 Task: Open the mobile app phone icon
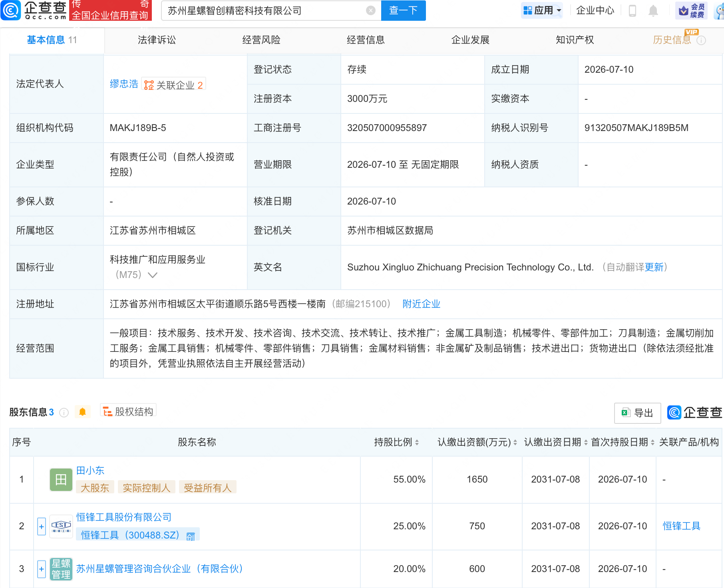point(633,10)
